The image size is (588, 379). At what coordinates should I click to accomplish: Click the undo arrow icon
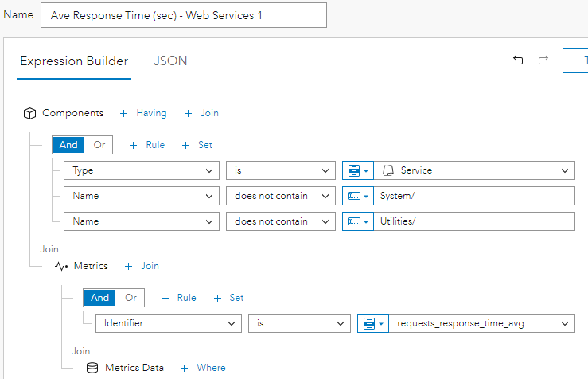(518, 60)
